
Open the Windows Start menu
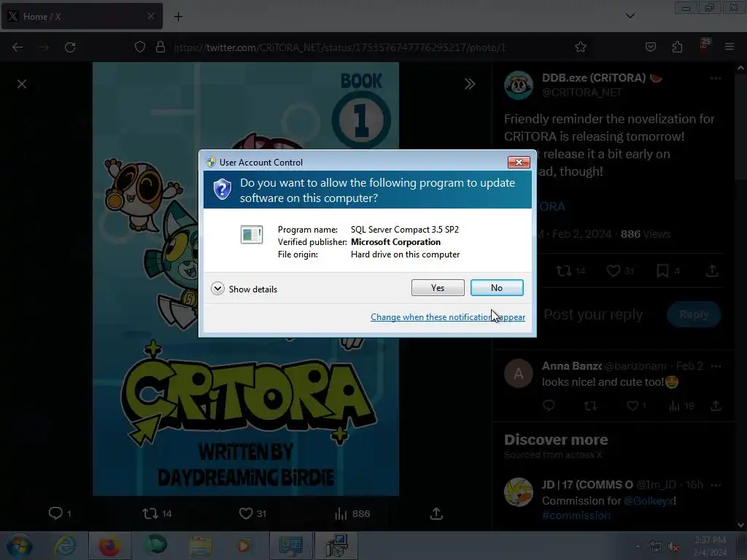point(20,545)
